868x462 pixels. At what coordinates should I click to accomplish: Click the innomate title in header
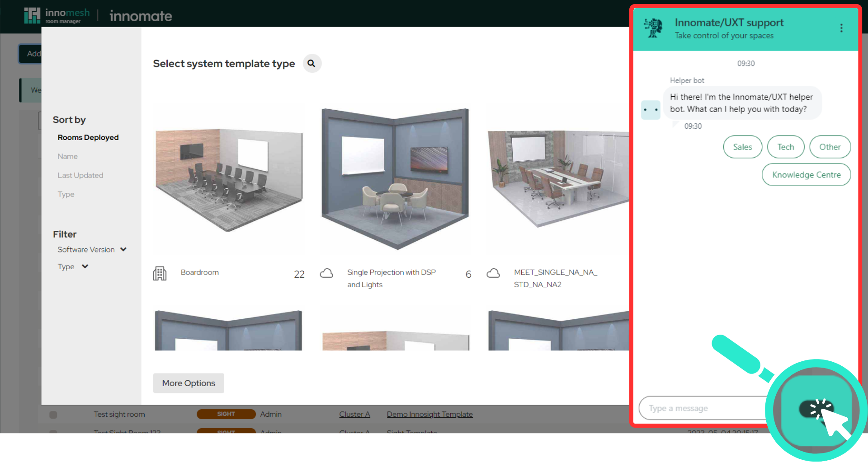coord(141,16)
